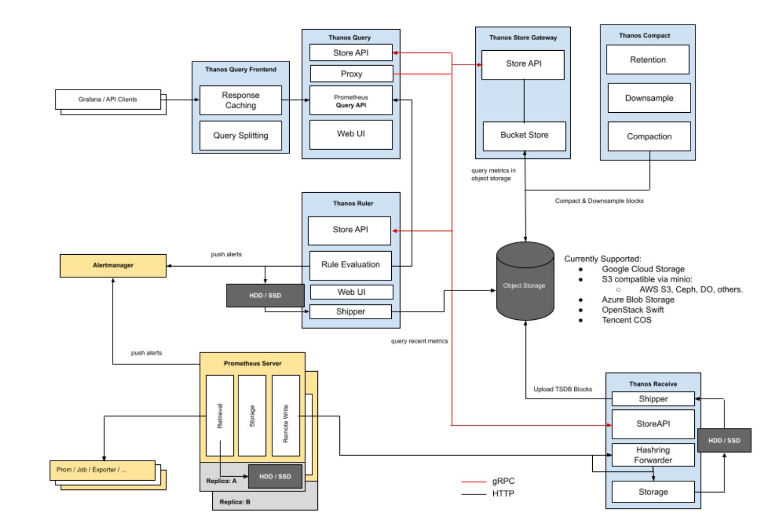The width and height of the screenshot is (784, 532).
Task: Select the Hashring Forwarder box
Action: [x=653, y=455]
